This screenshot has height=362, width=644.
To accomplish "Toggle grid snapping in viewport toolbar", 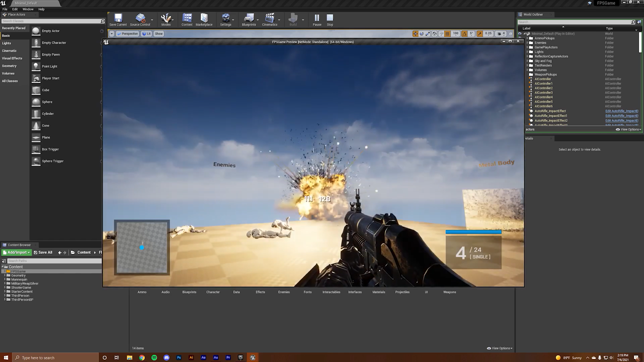I will click(x=447, y=34).
